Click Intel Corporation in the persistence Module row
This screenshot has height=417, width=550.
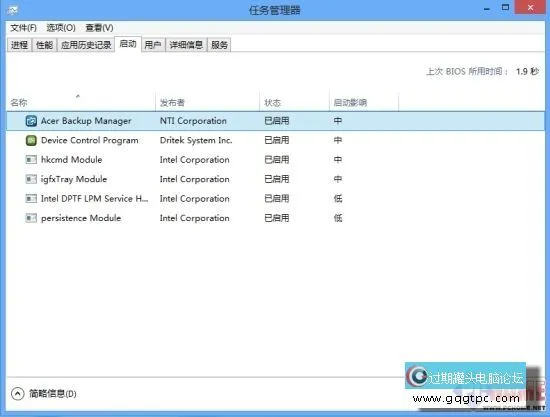tap(195, 218)
